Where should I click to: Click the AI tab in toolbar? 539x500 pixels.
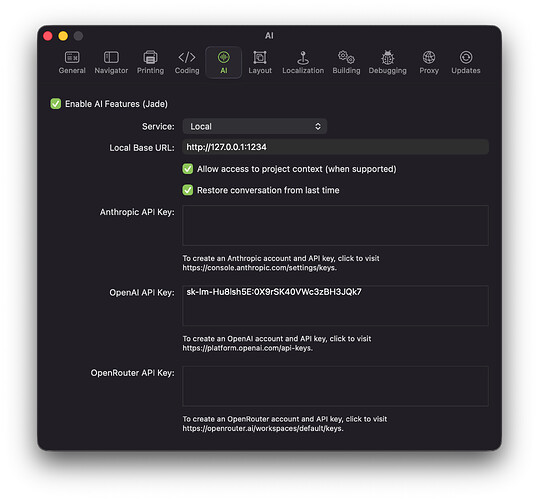(223, 62)
